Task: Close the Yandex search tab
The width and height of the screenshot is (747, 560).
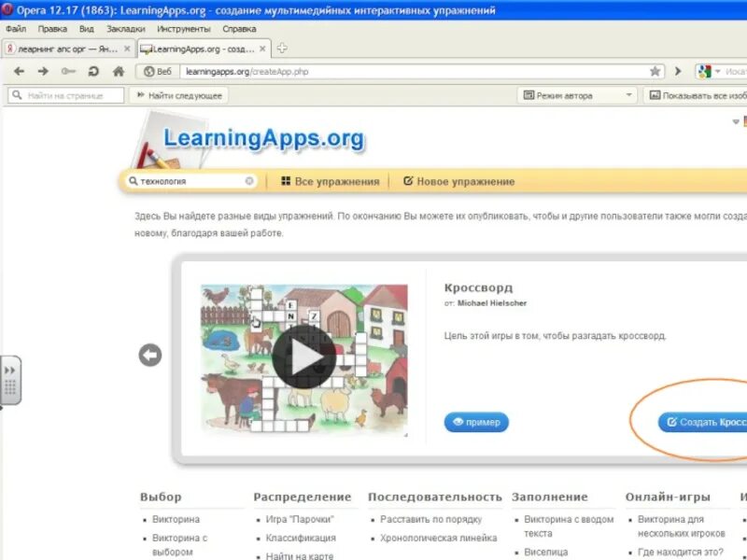Action: point(127,49)
